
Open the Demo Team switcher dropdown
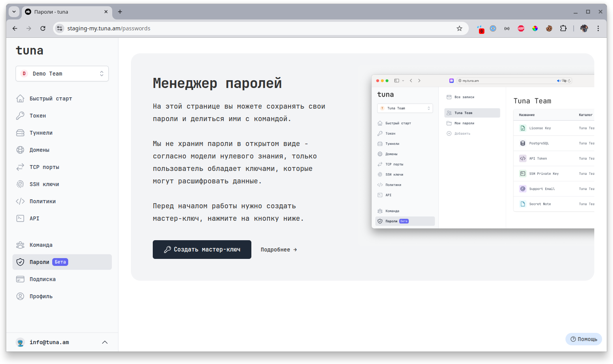point(62,74)
